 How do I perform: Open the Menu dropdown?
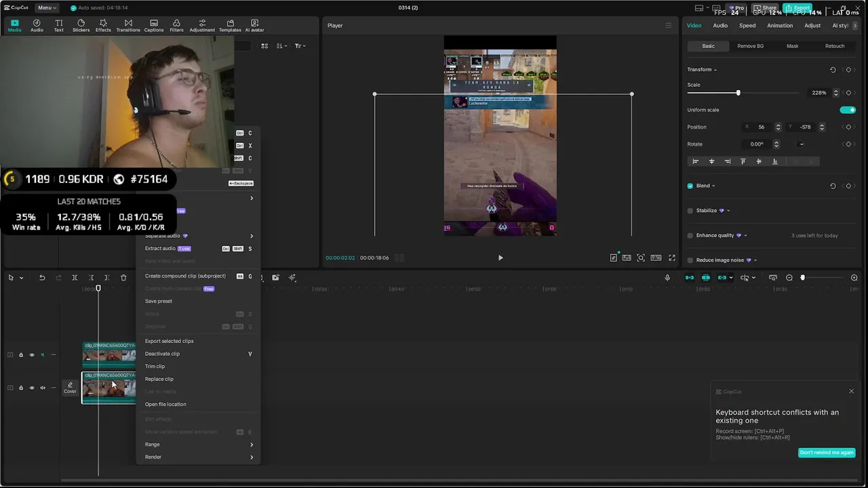[47, 7]
